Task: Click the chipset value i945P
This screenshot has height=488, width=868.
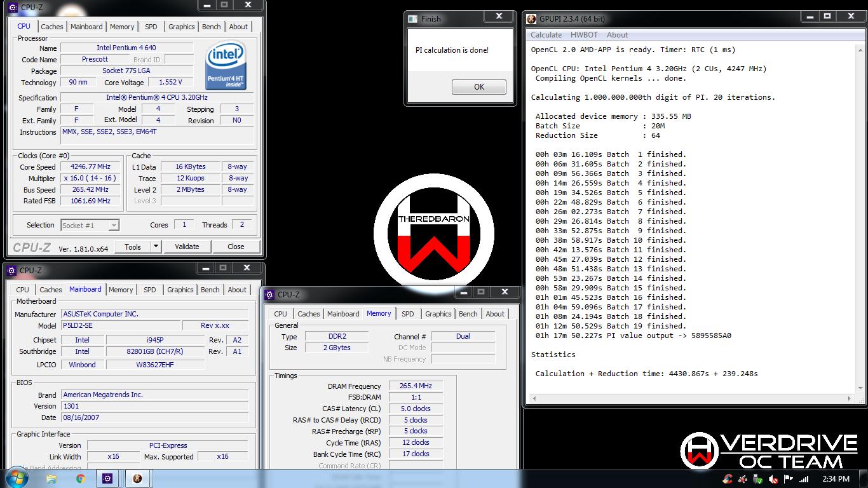Action: pos(154,340)
